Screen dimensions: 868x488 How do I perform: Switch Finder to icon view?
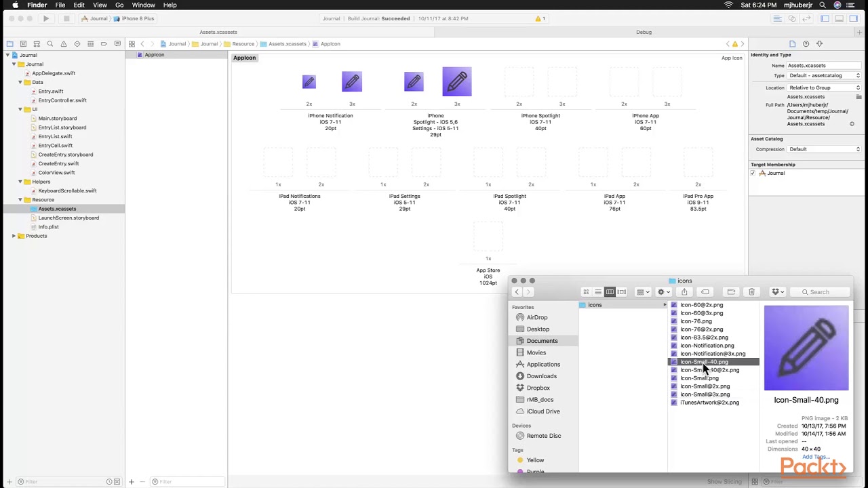587,292
